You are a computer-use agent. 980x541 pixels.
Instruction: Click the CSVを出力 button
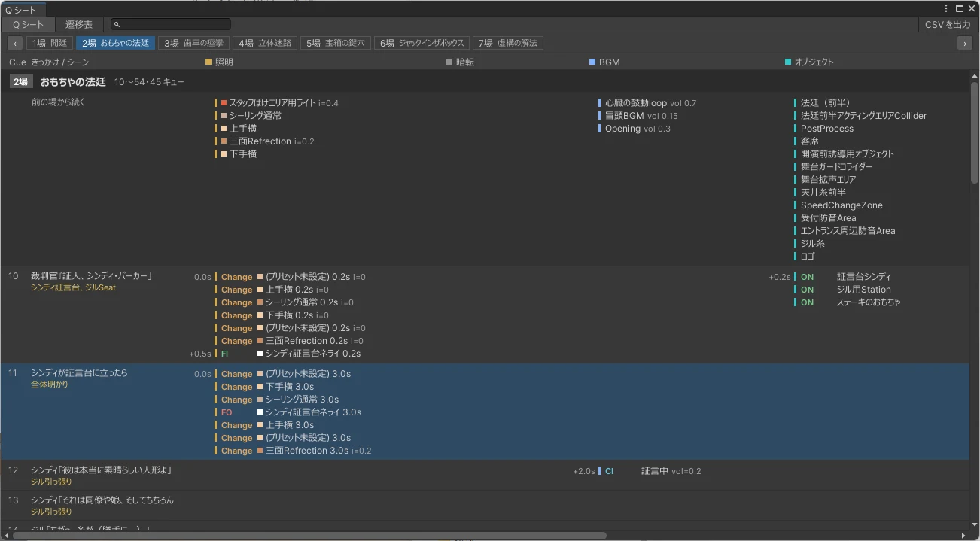(x=948, y=25)
